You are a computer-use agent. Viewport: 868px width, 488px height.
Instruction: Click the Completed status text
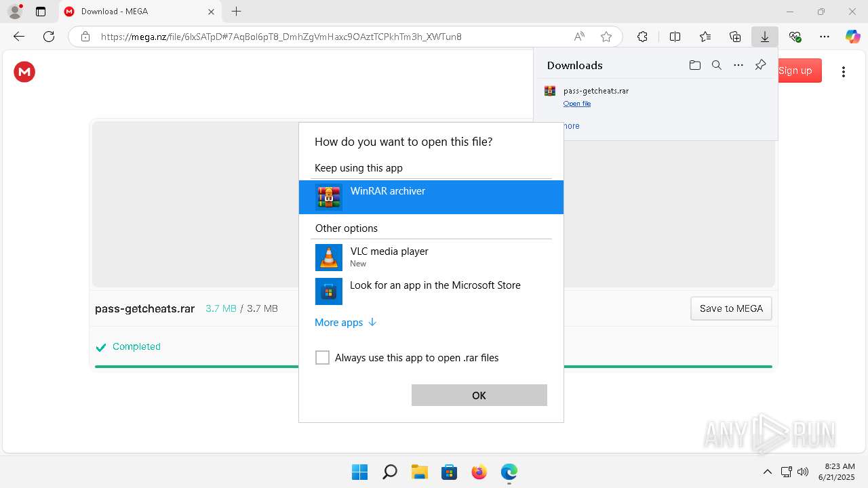coord(136,346)
